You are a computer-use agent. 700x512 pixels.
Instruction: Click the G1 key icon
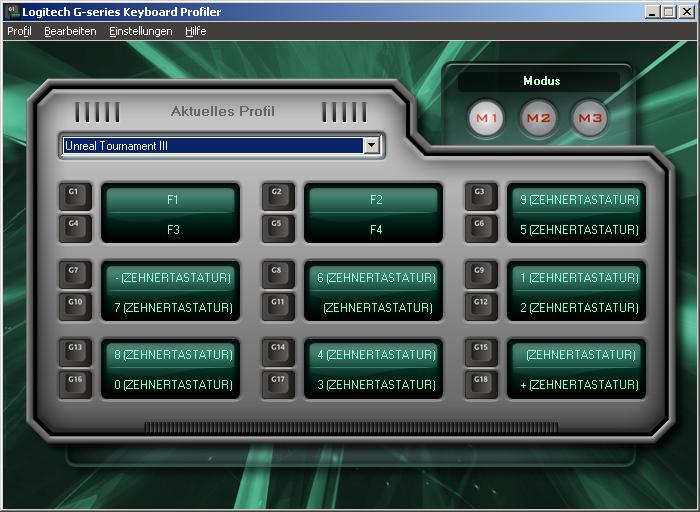(x=75, y=196)
